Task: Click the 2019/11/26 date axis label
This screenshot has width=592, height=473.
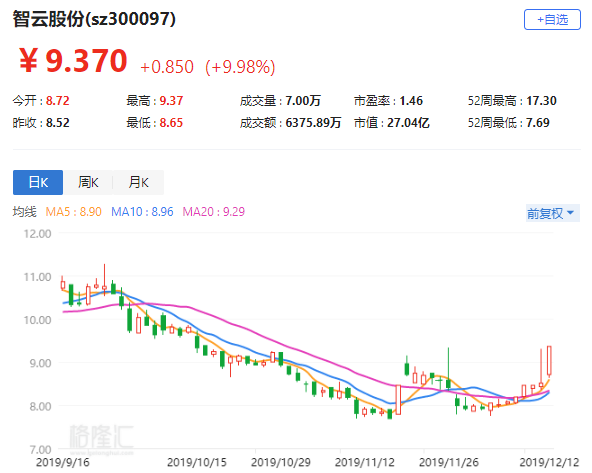Action: coord(449,462)
